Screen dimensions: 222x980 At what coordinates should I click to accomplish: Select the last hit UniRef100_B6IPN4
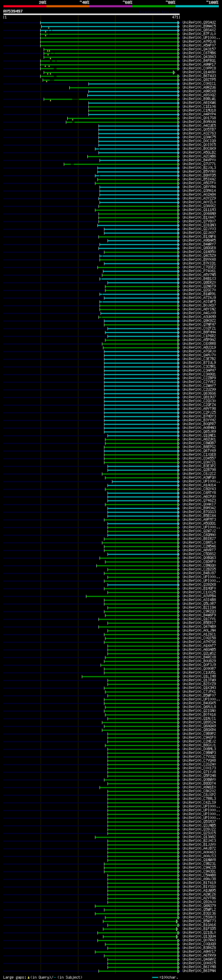click(199, 971)
